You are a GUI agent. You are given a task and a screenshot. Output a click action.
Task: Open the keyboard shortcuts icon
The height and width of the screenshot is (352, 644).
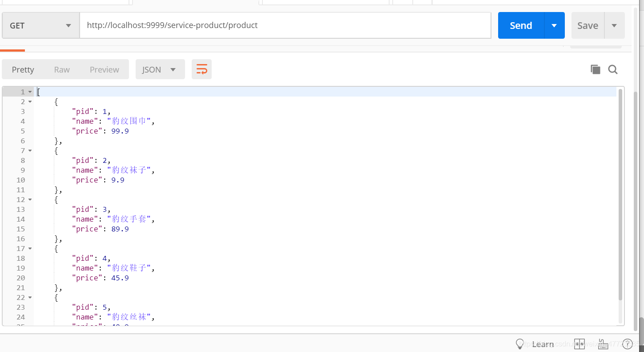[x=603, y=344]
